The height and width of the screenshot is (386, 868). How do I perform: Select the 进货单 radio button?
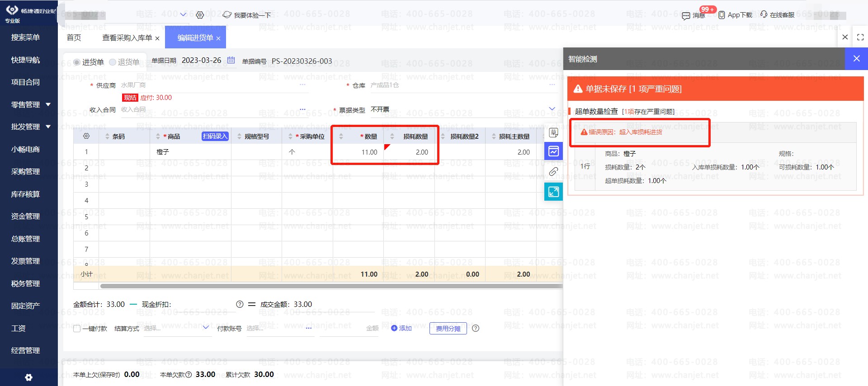(77, 62)
